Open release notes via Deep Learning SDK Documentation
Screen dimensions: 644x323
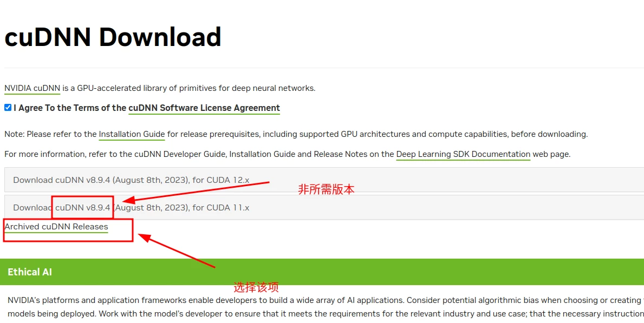(x=463, y=154)
